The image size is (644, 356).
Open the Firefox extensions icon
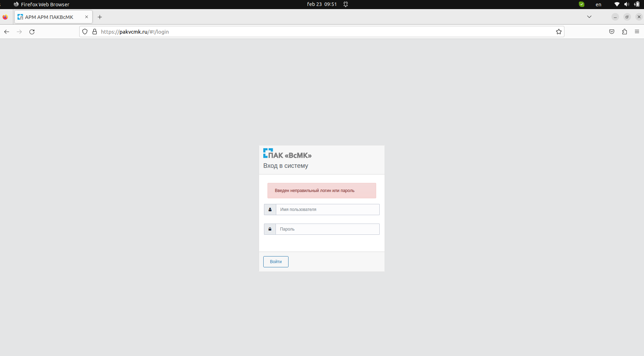tap(624, 32)
